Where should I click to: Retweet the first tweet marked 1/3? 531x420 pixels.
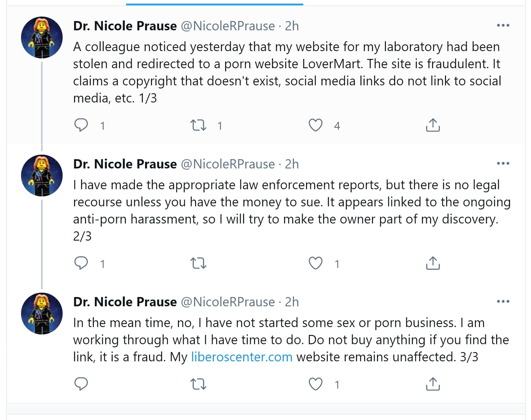(198, 125)
